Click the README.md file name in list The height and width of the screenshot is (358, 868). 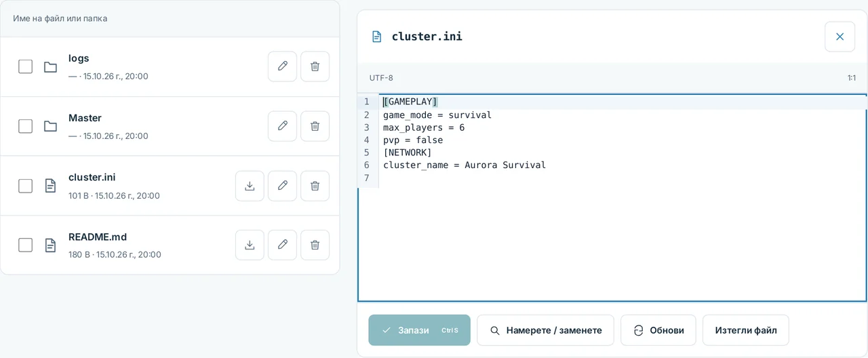tap(98, 237)
